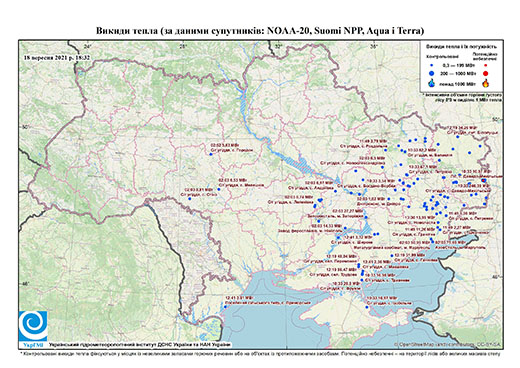Click the date stamp 18 вересня 2021

[x=57, y=57]
